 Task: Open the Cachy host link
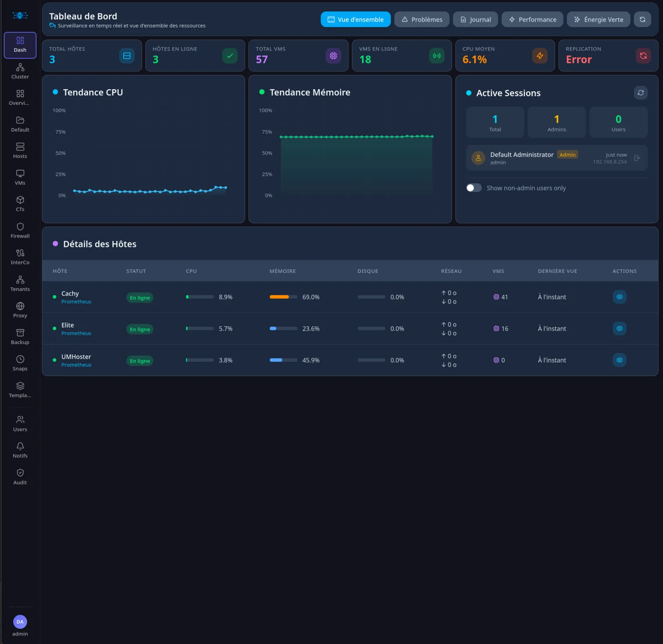[x=70, y=293]
